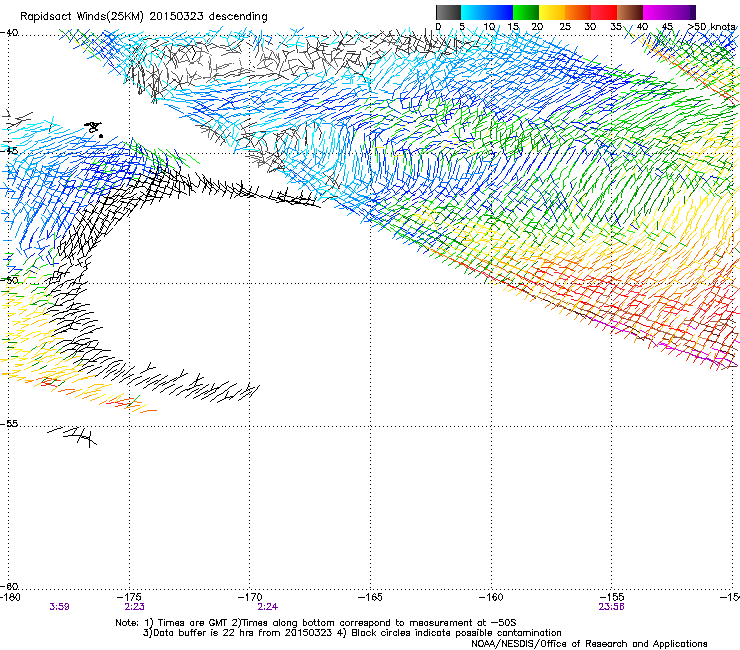Click the -165 longitude axis label
Image resolution: width=740 pixels, height=650 pixels.
tap(370, 597)
